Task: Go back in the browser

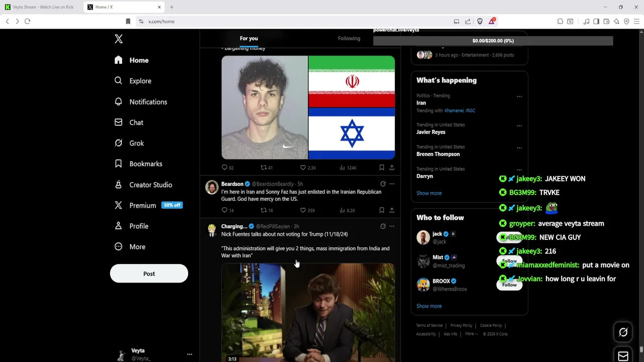Action: 8,21
